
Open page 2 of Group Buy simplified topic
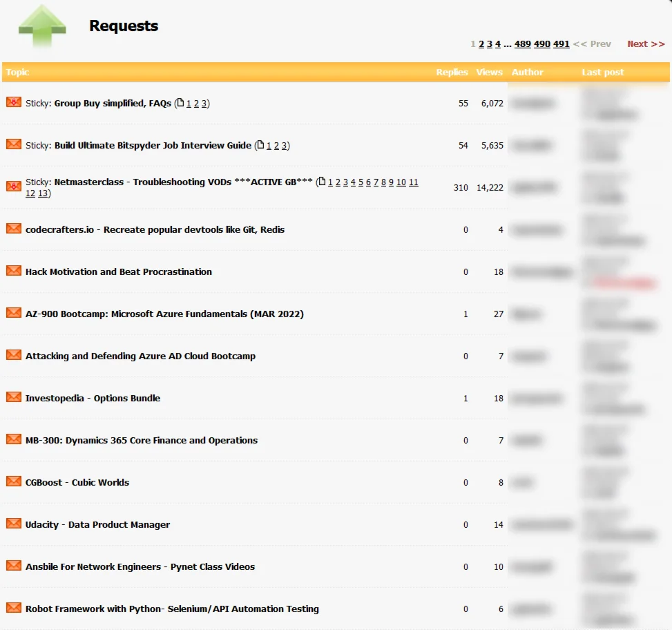[196, 104]
